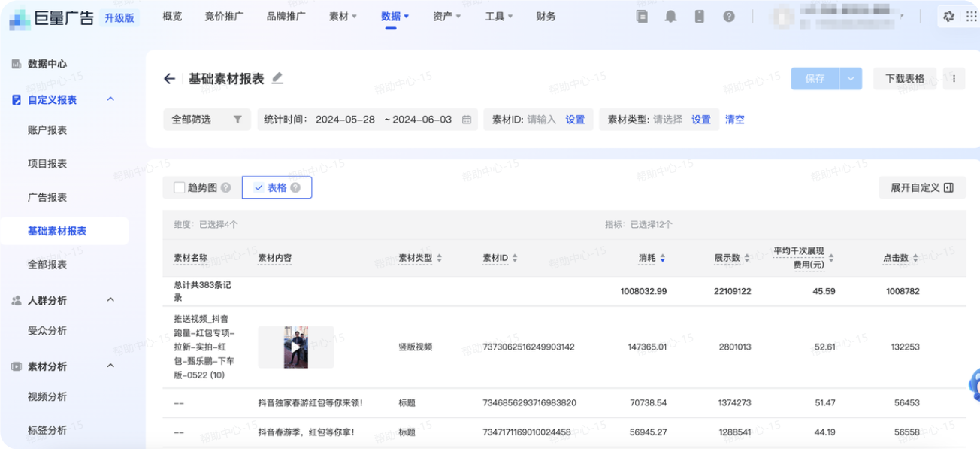The image size is (980, 449).
Task: Open the save button dropdown arrow
Action: [851, 79]
